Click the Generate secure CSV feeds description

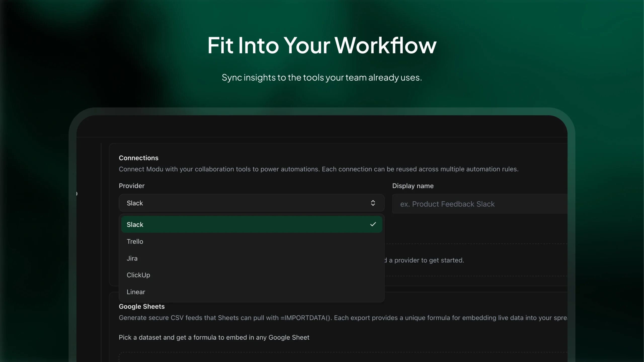pyautogui.click(x=342, y=318)
